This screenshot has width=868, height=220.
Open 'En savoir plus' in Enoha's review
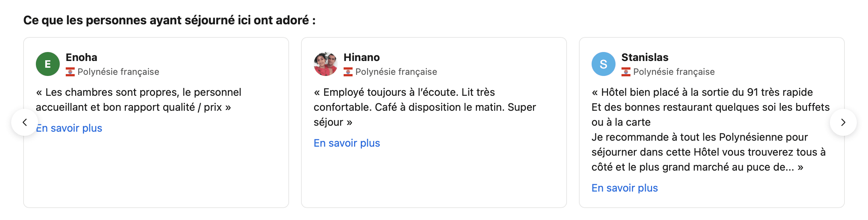pyautogui.click(x=69, y=128)
